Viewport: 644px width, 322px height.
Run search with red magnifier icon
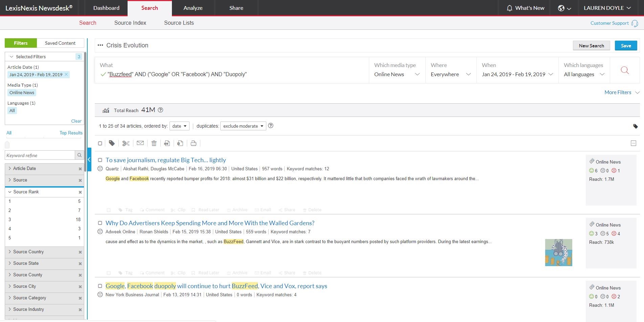pyautogui.click(x=625, y=70)
